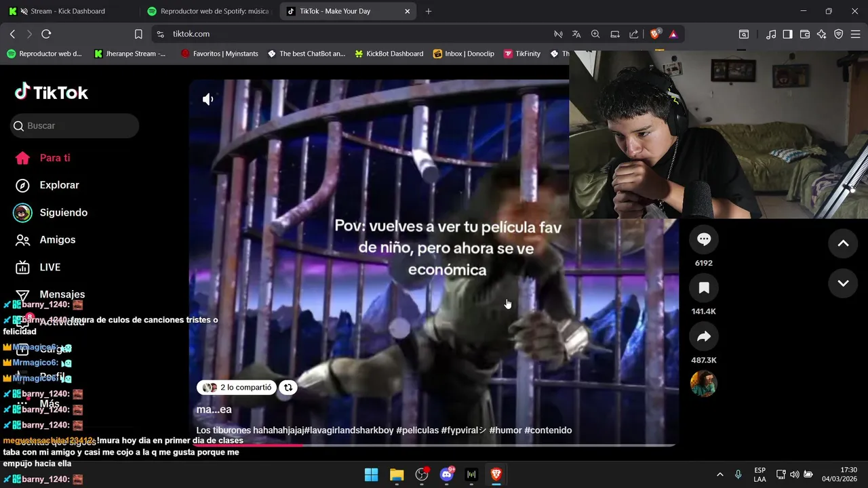Image resolution: width=868 pixels, height=488 pixels.
Task: Open Leo AI sparkle icon
Action: coord(822,34)
